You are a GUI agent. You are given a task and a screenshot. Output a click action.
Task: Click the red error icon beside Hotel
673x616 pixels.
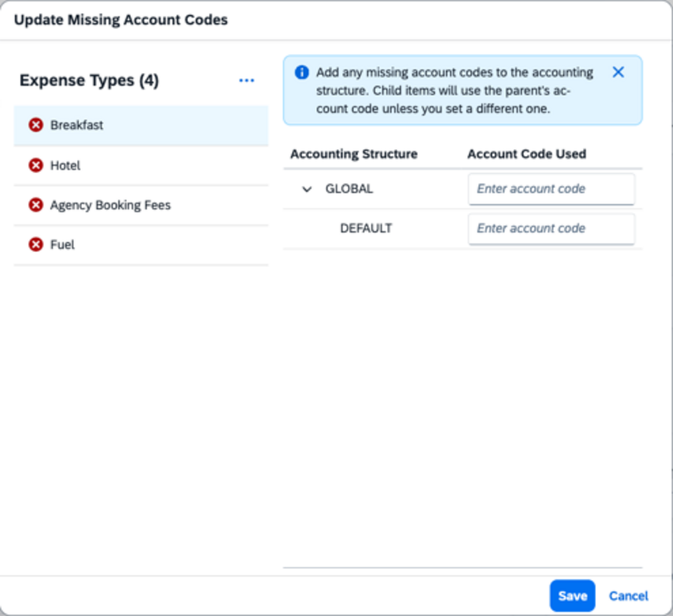(36, 165)
